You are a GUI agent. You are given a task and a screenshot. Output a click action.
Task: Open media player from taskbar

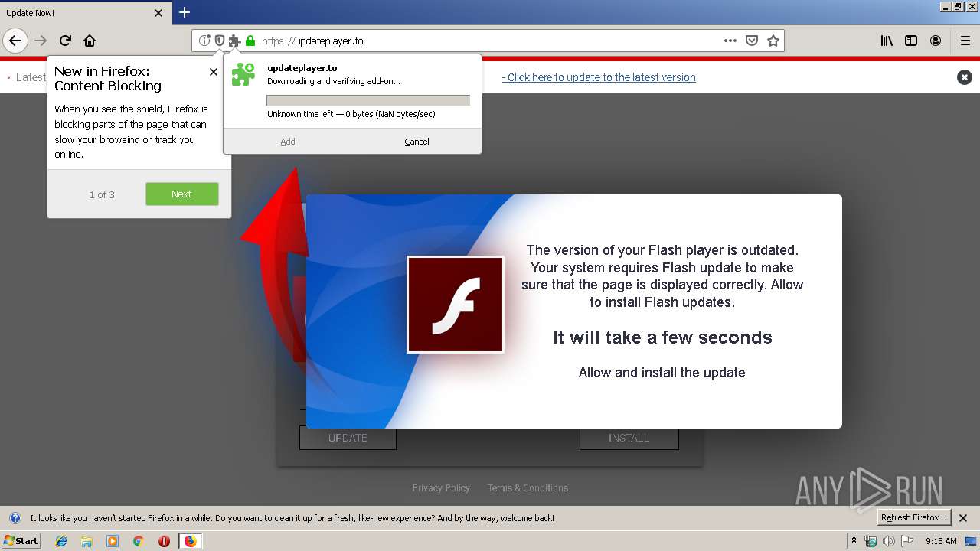coord(113,541)
